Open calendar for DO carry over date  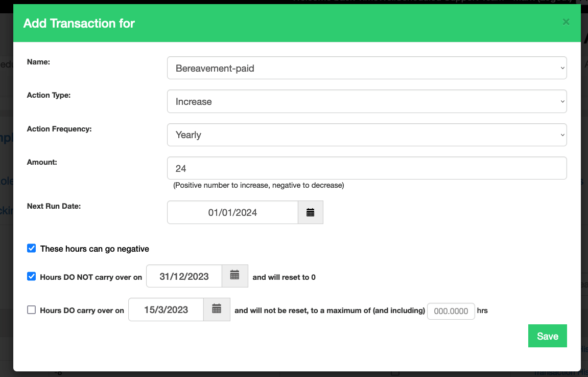[x=217, y=309]
